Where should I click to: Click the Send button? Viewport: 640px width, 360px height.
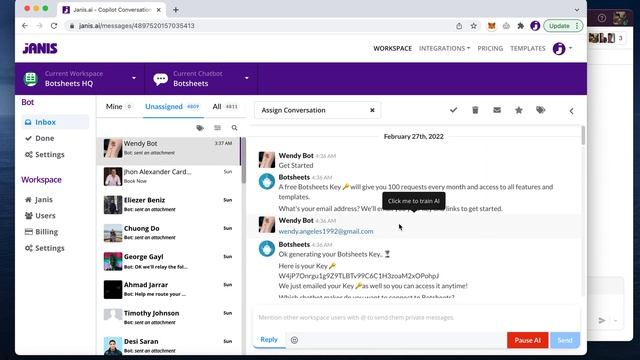565,340
